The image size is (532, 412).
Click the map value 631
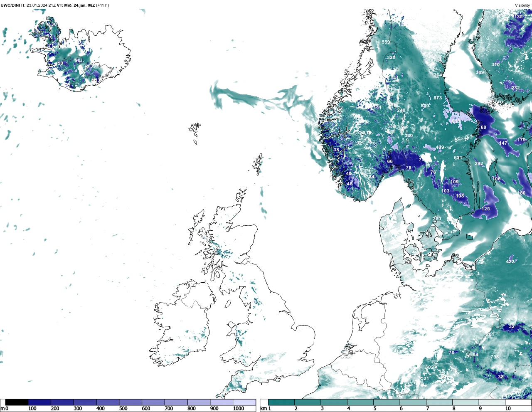click(x=458, y=158)
